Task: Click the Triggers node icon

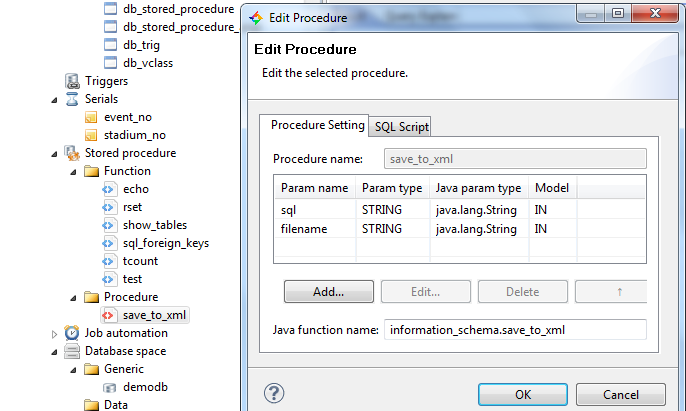Action: coord(72,81)
